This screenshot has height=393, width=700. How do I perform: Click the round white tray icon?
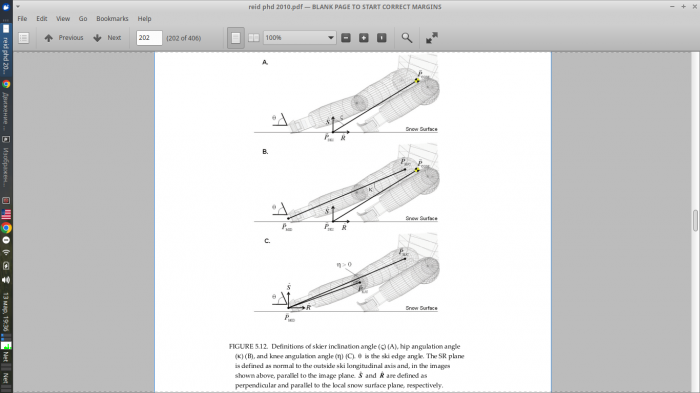[6, 240]
